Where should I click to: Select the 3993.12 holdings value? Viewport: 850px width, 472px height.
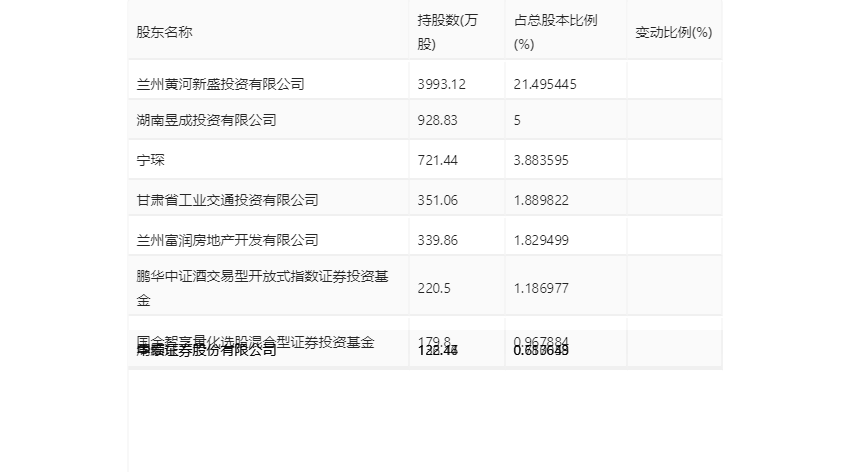click(x=441, y=84)
